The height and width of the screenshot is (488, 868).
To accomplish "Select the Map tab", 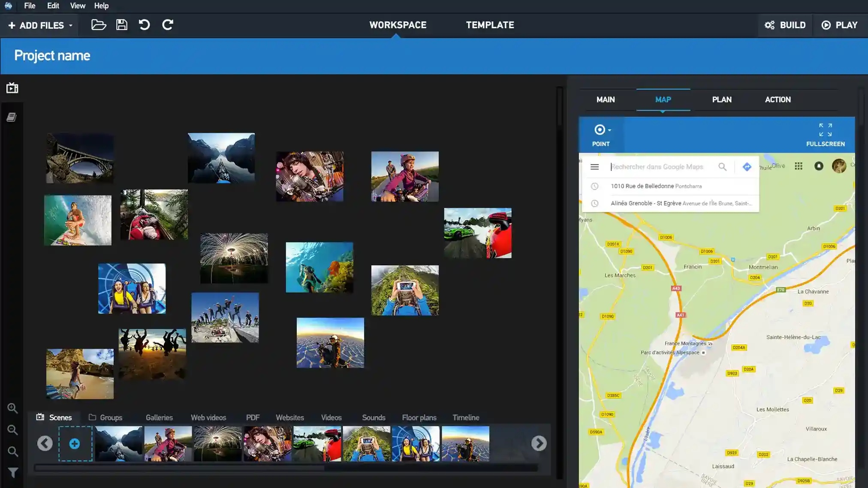I will [663, 99].
